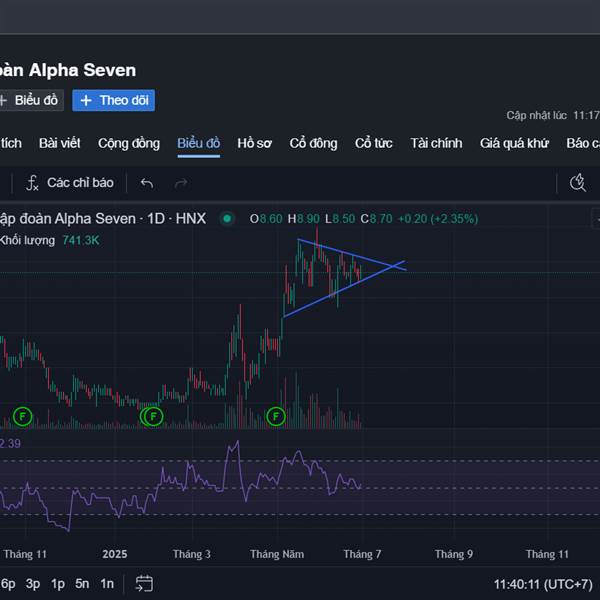Set chart range to 1p

pos(58,584)
